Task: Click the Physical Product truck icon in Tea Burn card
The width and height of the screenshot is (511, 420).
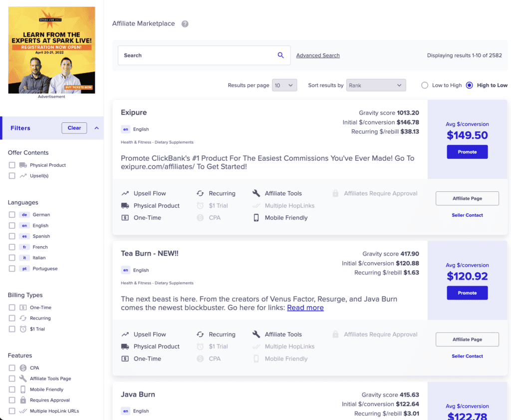Action: 125,346
